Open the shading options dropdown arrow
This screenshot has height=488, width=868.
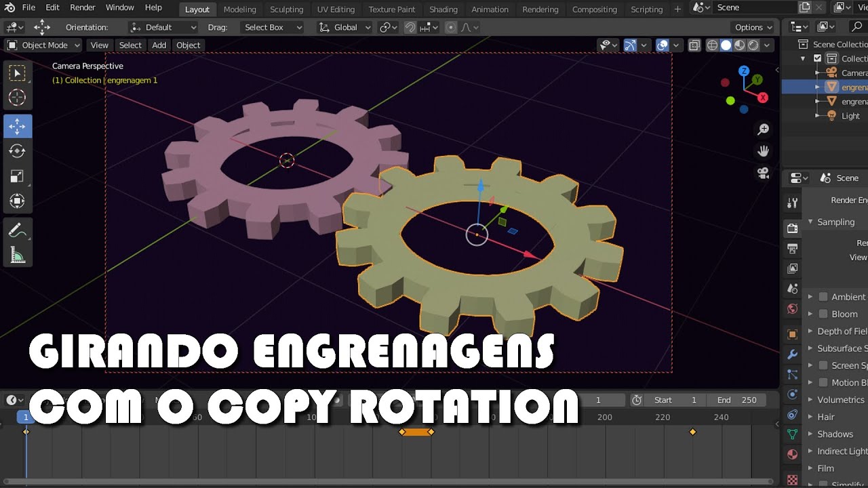click(x=768, y=45)
